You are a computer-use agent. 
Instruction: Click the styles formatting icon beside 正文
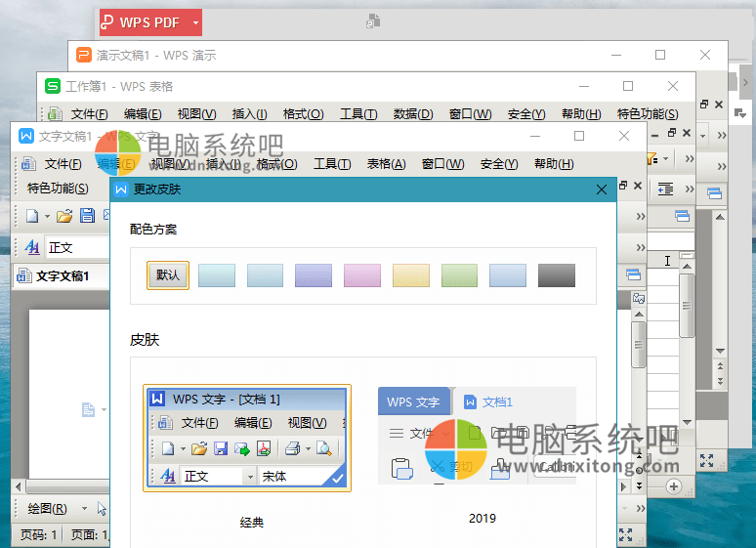click(x=32, y=247)
